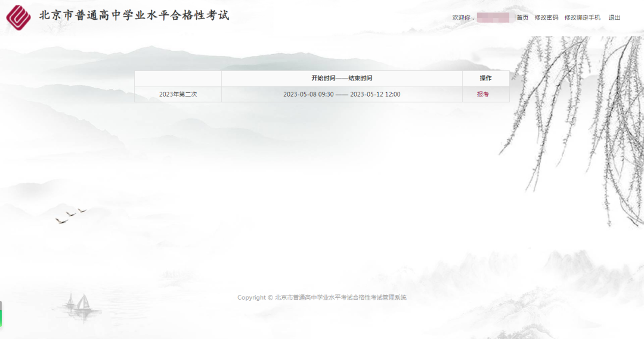The height and width of the screenshot is (339, 644).
Task: Open the 修改绑定手机 link
Action: click(583, 18)
